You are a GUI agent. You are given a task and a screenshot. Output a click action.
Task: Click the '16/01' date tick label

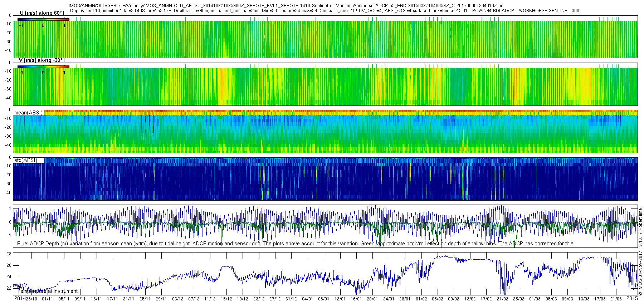click(356, 299)
